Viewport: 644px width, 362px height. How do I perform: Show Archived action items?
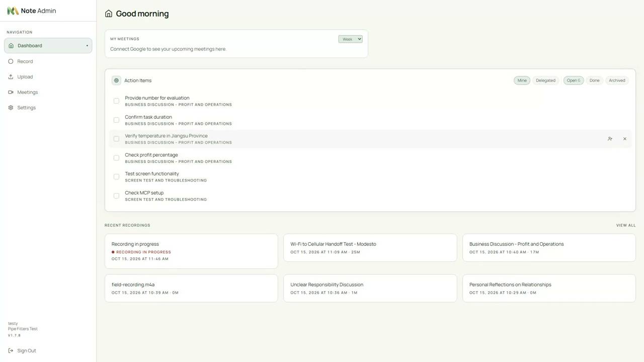(617, 80)
